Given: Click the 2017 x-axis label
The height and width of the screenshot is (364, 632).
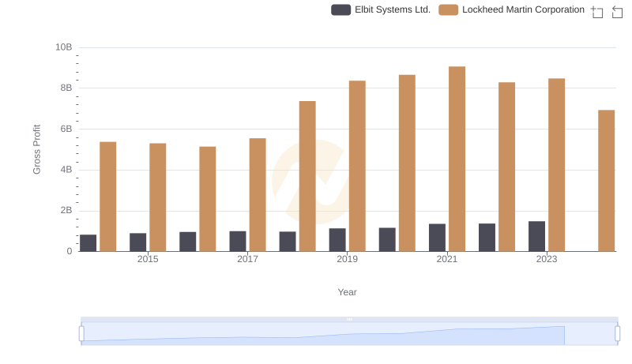Looking at the screenshot, I should 247,259.
